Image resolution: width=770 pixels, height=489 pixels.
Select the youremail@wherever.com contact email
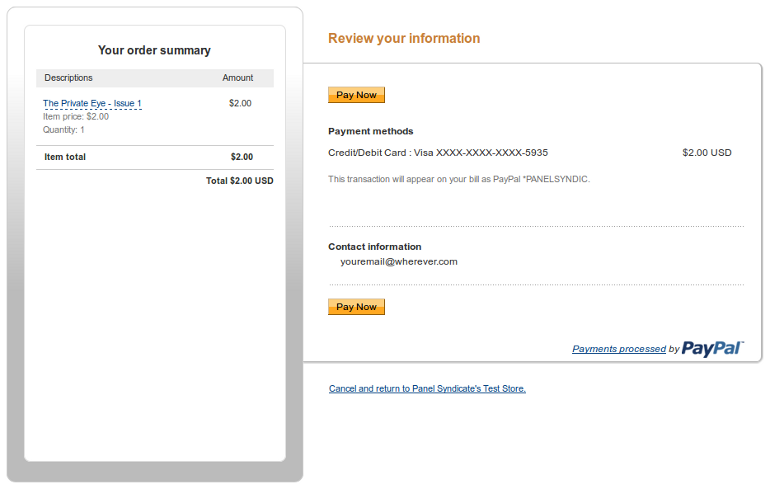399,261
